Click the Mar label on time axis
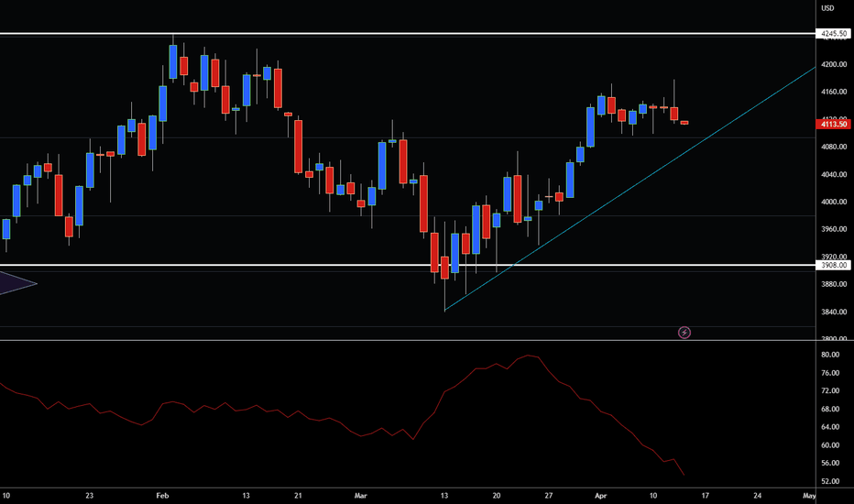 (x=360, y=495)
